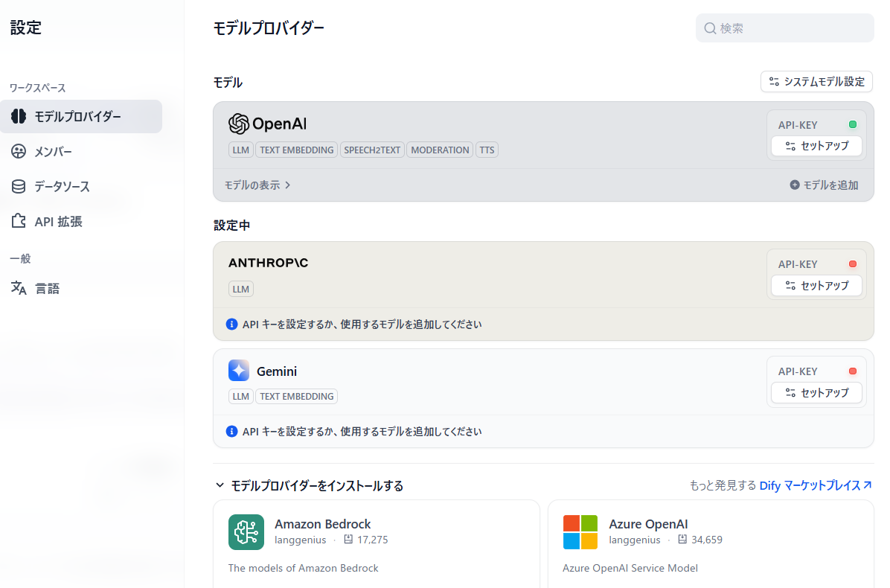Click the green API-KEY status dot of OpenAI
Screen dimensions: 890x588
853,124
